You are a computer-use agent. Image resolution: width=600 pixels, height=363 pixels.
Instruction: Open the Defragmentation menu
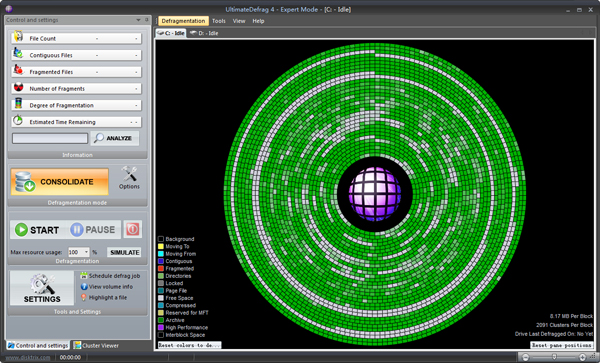[183, 21]
